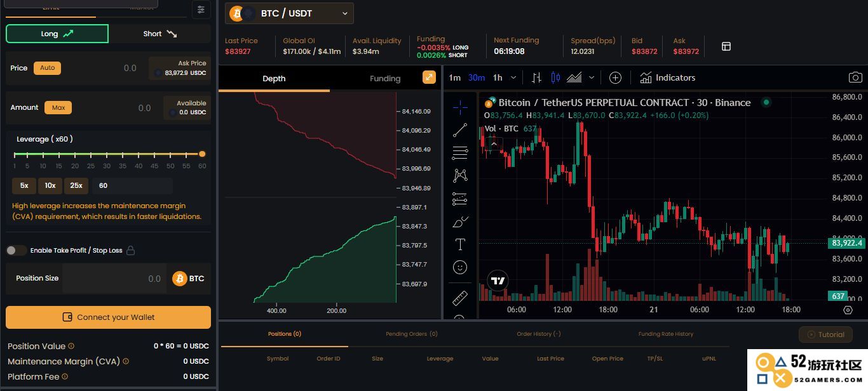Screen dimensions: 868x391
Task: Click the Bitcoin icon in Position Size
Action: pyautogui.click(x=180, y=279)
